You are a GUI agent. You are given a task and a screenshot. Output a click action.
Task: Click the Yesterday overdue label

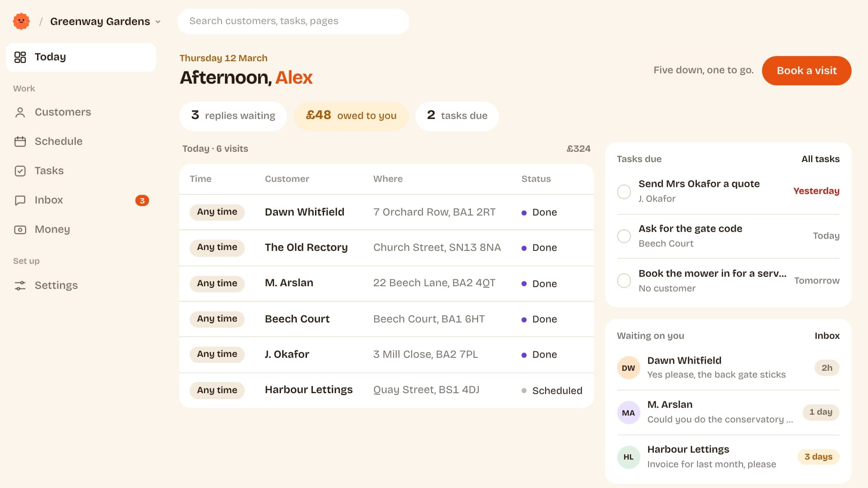coord(816,191)
